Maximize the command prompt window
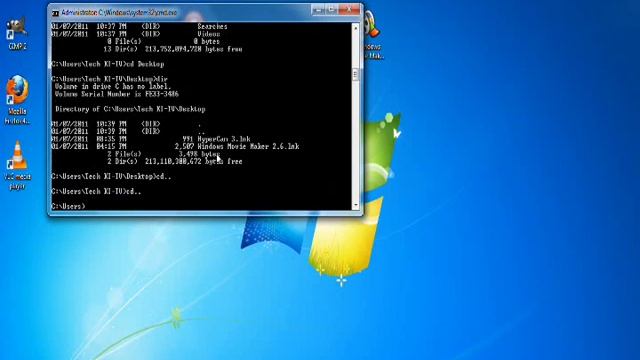This screenshot has width=640, height=360. [331, 9]
